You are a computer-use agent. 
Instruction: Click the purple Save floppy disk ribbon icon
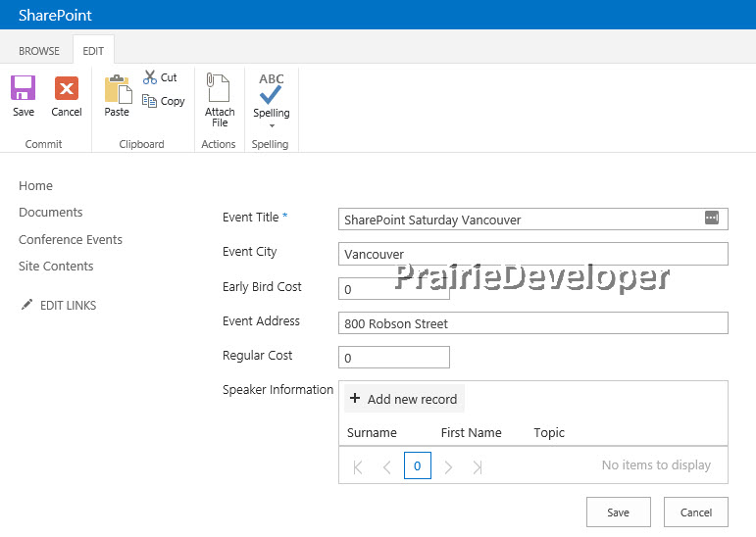point(24,88)
